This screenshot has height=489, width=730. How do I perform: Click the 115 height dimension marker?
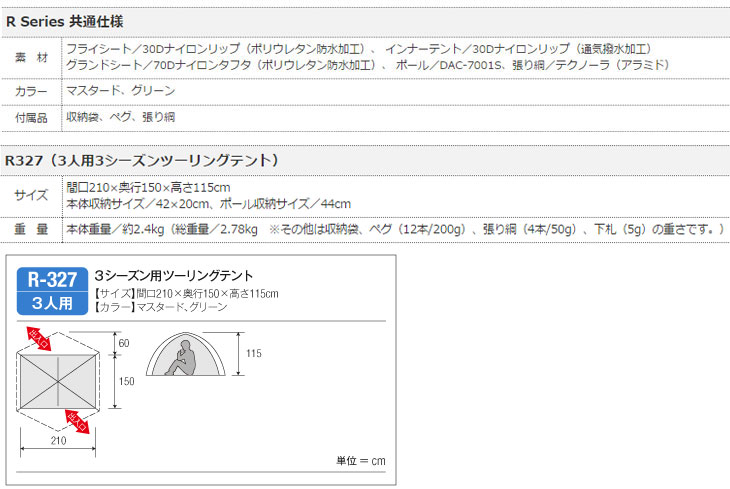point(254,354)
